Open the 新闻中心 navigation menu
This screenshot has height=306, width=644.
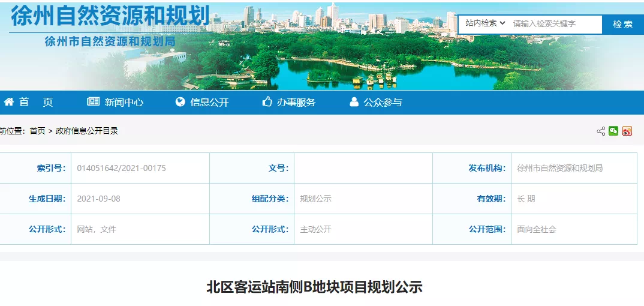pos(124,102)
